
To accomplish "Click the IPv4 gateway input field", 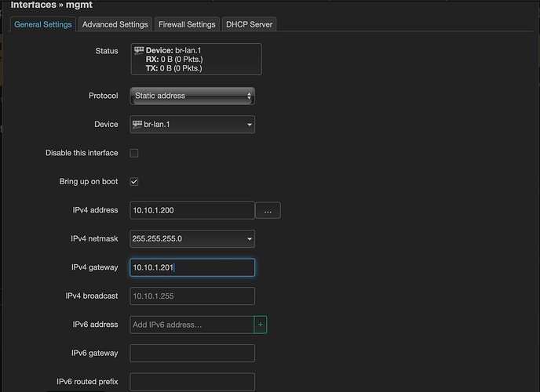I will click(x=192, y=267).
